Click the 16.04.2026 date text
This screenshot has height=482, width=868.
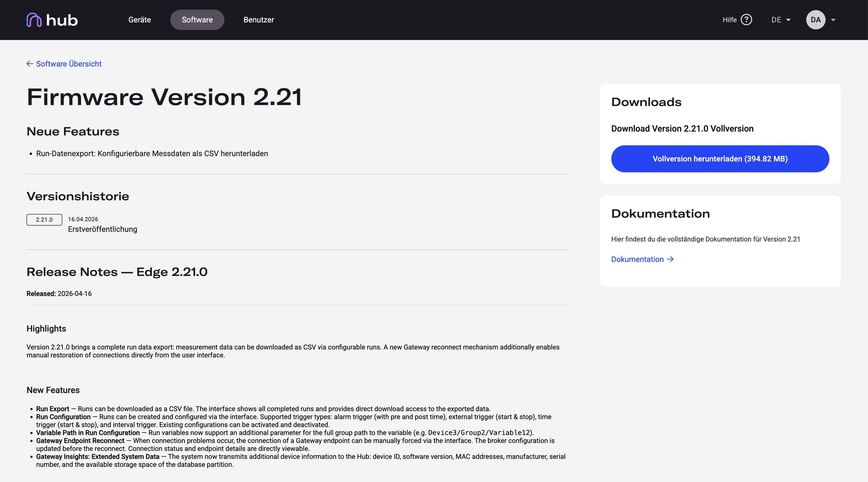point(83,219)
